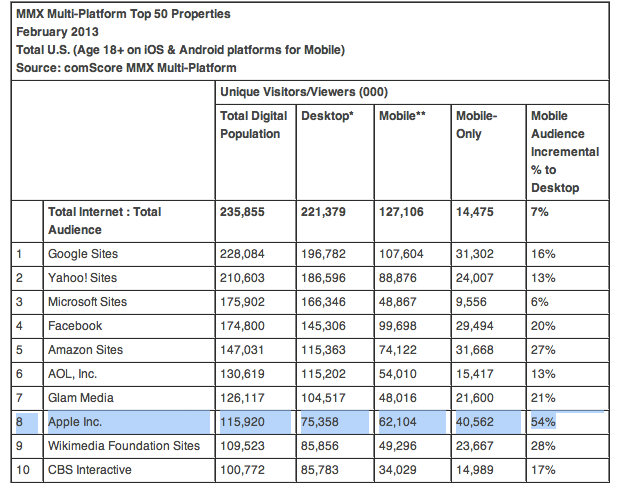
Task: Select Wikimedia's 28% incremental value
Action: point(543,446)
